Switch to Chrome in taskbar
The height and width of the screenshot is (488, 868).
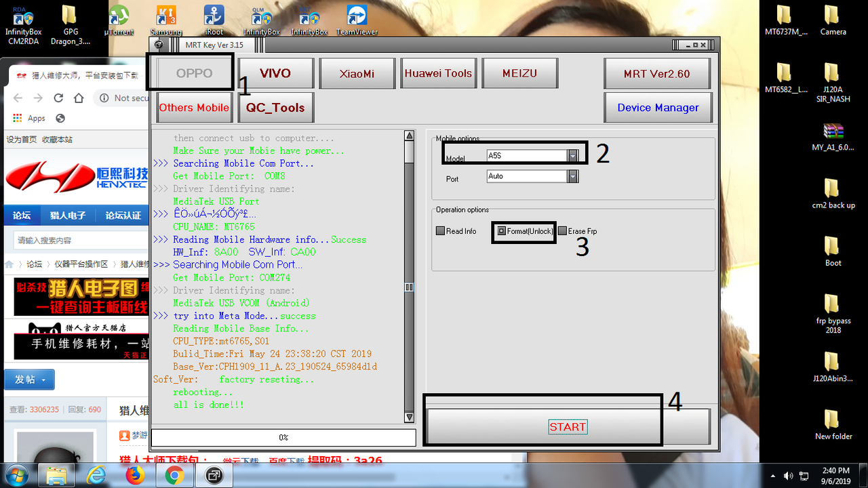(175, 475)
